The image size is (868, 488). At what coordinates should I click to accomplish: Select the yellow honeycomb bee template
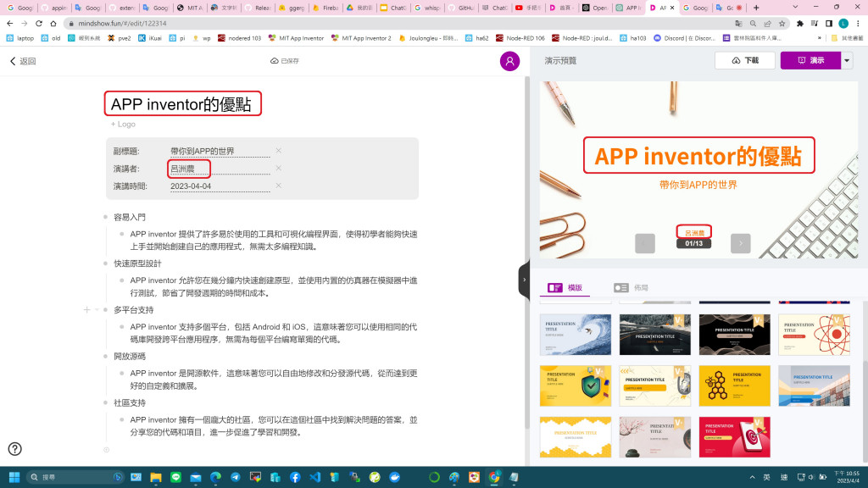735,385
